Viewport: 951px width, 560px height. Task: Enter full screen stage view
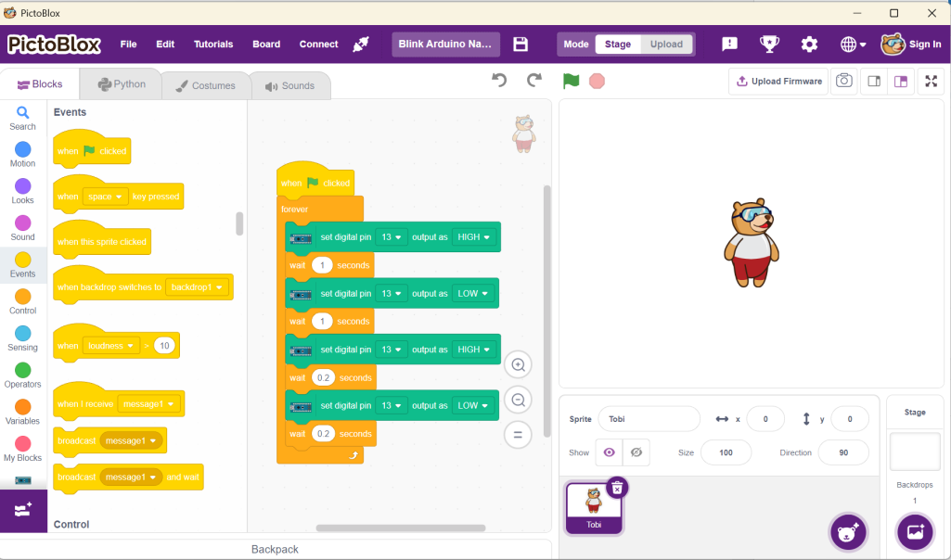pyautogui.click(x=931, y=82)
